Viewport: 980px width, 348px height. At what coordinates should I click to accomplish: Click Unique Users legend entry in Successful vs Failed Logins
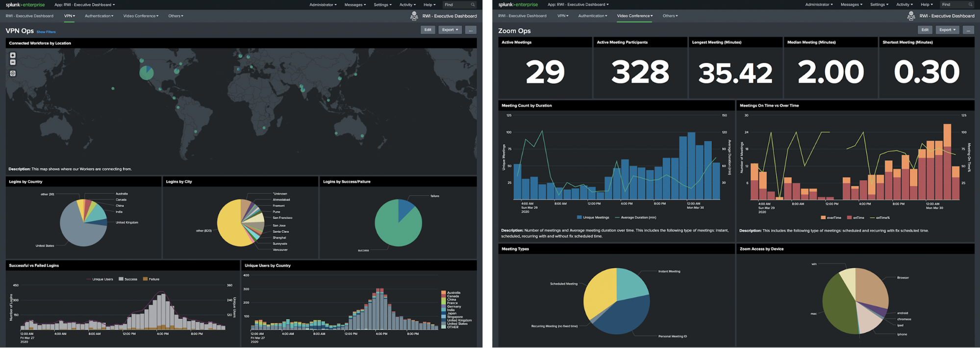coord(100,279)
